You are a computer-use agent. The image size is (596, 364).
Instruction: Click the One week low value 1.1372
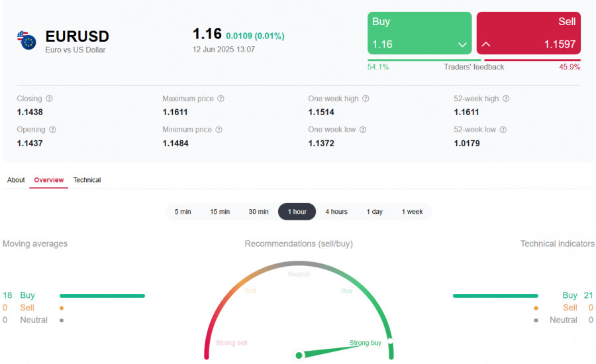pos(321,143)
